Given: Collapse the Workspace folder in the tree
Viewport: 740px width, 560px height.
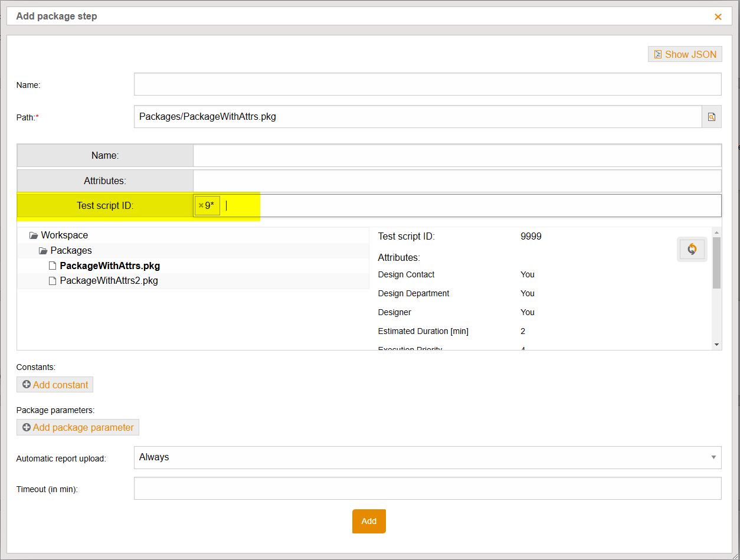Looking at the screenshot, I should (33, 235).
